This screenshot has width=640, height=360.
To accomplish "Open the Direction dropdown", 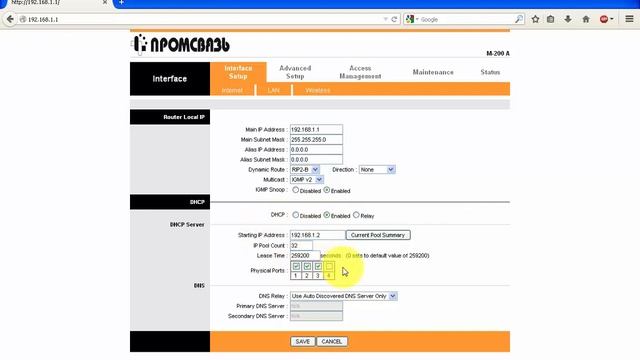I will [377, 169].
